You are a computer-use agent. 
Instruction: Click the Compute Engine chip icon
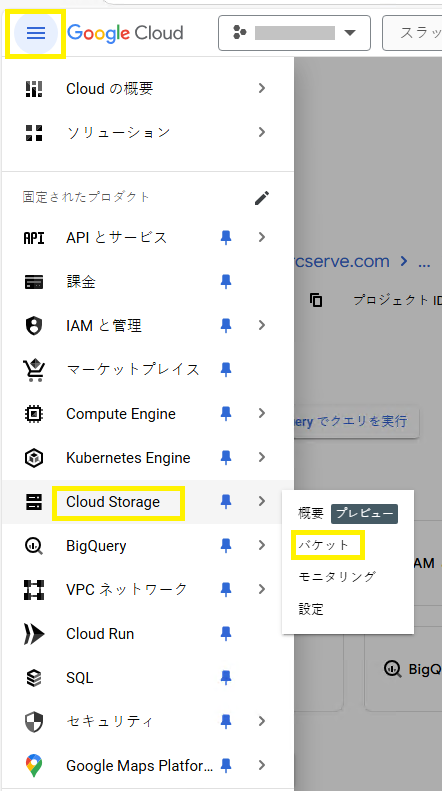[34, 414]
